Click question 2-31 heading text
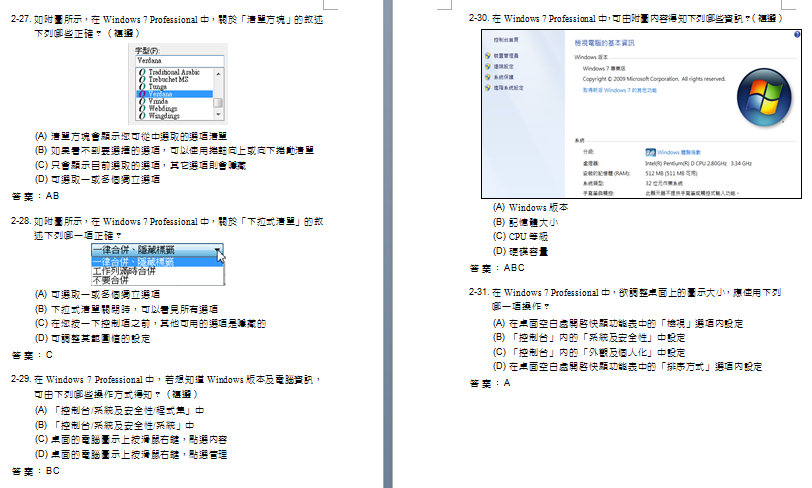Viewport: 812px width, 488px height. [x=625, y=299]
